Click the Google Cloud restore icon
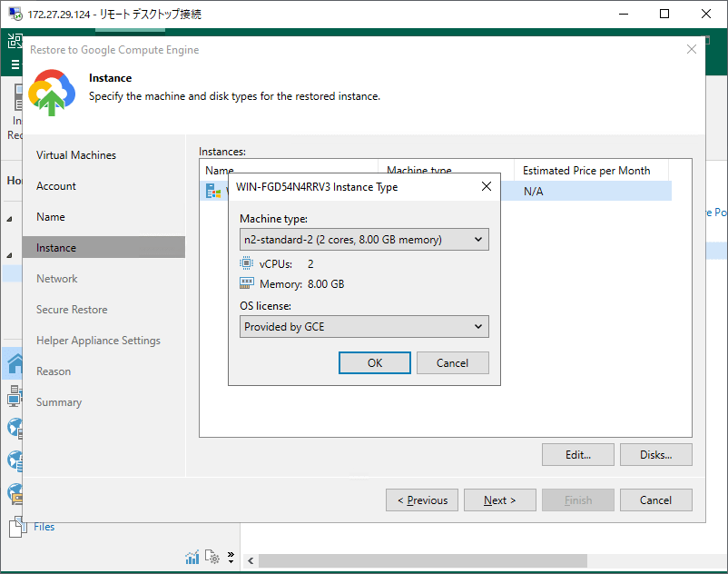This screenshot has height=574, width=728. point(52,92)
